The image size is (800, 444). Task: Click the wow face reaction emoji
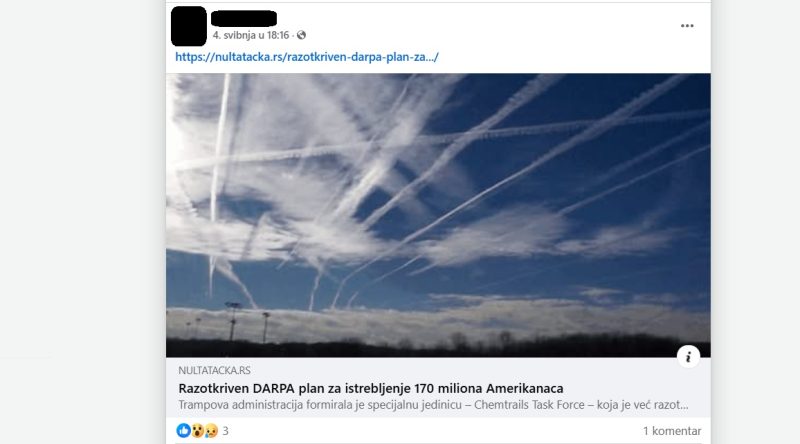pos(197,431)
